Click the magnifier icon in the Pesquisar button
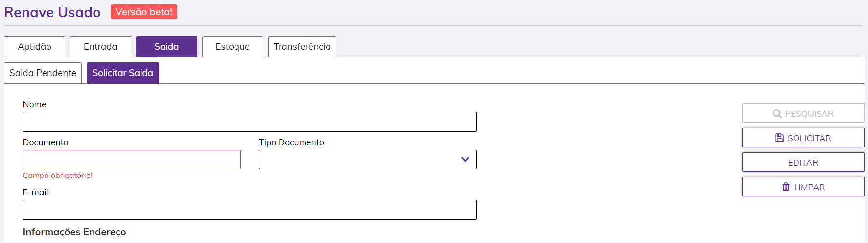Image resolution: width=868 pixels, height=243 pixels. click(x=777, y=114)
